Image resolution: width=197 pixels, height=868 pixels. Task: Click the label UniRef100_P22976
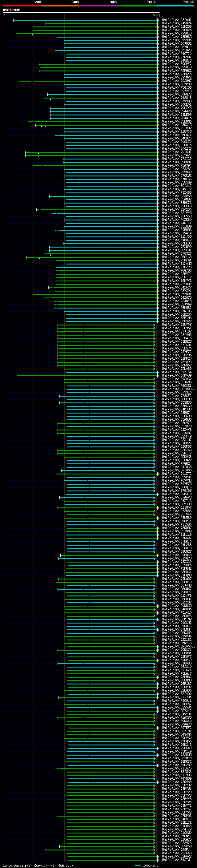176,842
